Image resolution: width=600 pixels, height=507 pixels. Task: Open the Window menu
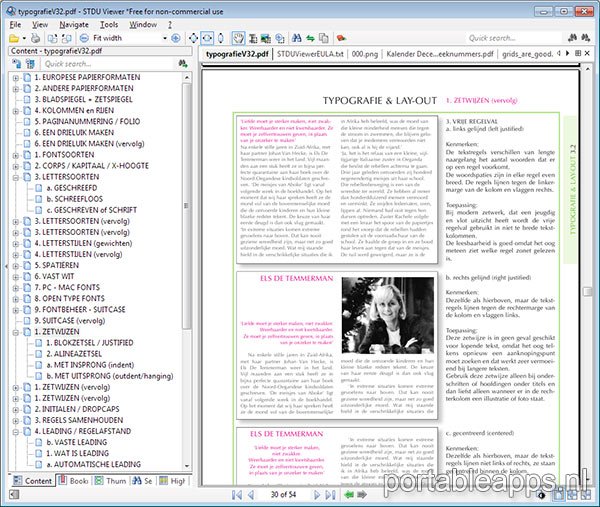[143, 24]
